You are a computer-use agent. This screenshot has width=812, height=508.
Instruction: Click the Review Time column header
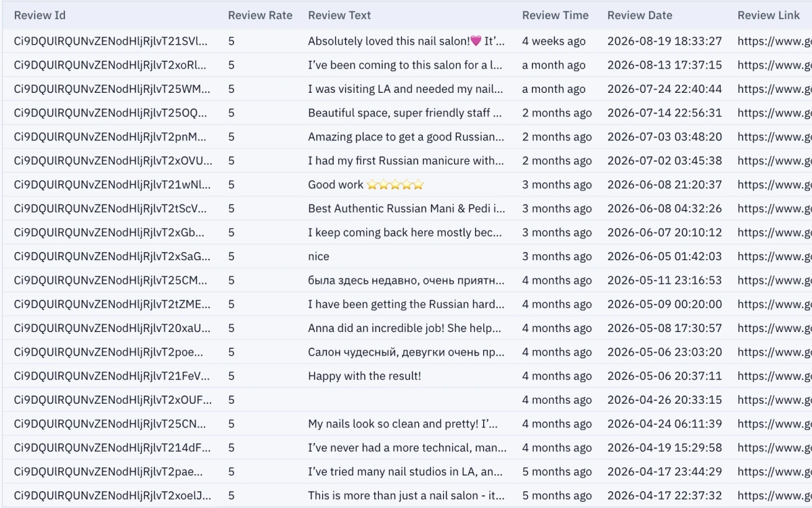click(556, 15)
